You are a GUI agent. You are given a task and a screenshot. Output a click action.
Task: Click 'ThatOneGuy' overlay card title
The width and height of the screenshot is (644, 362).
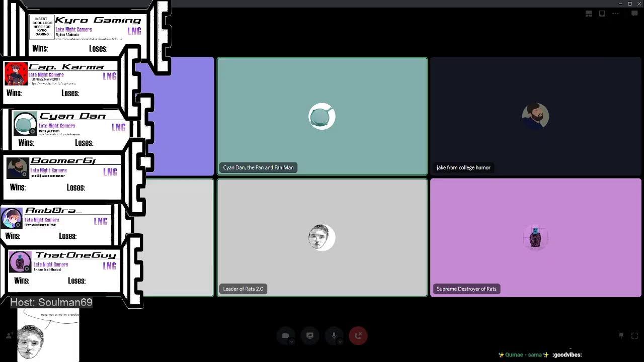click(x=76, y=255)
